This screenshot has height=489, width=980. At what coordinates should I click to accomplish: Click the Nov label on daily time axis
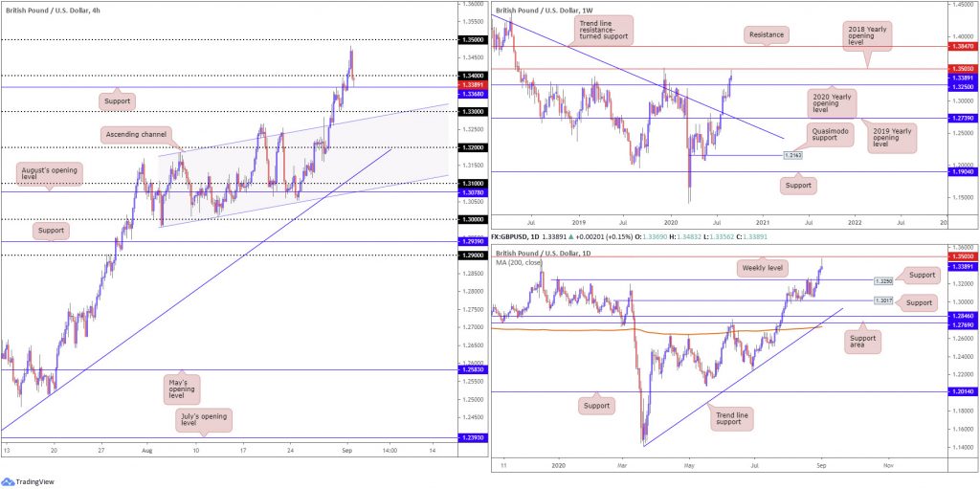click(887, 466)
